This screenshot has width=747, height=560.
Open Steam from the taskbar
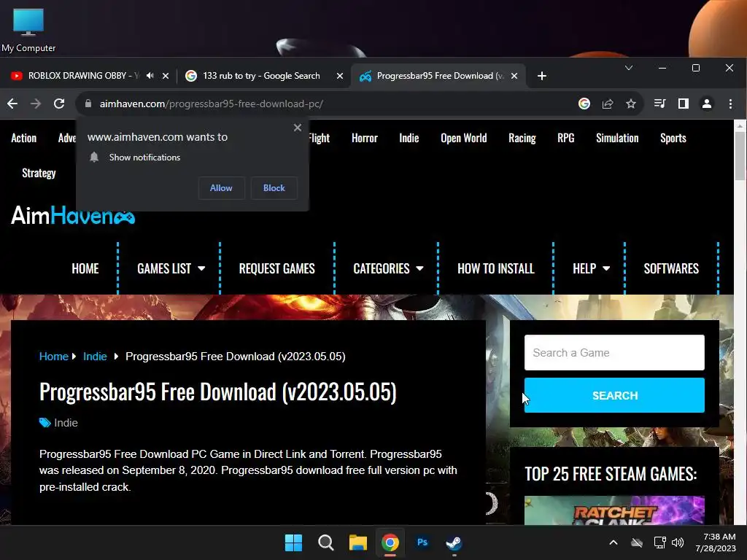point(454,542)
